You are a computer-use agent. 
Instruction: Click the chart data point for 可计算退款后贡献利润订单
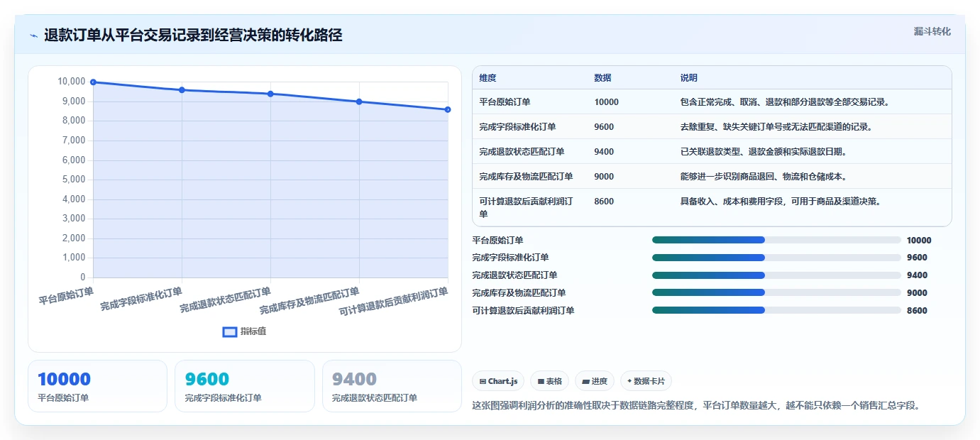click(x=448, y=109)
